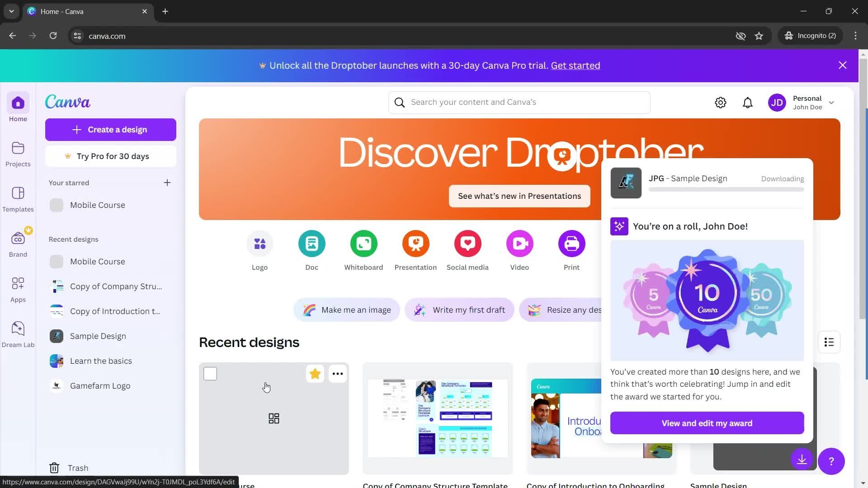
Task: Open the Templates tab in sidebar
Action: 18,199
